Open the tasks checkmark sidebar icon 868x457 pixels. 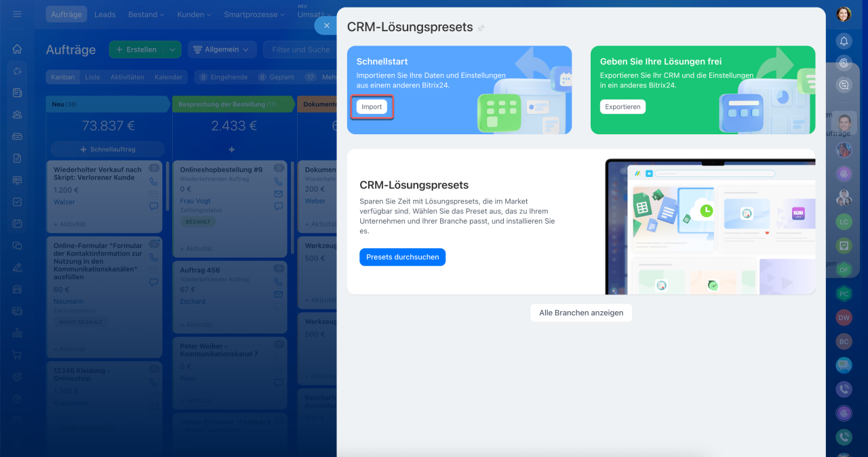point(17,202)
